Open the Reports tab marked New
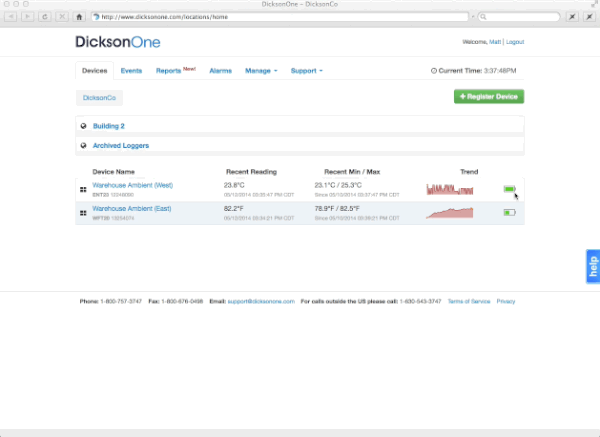600x437 pixels. [x=176, y=70]
